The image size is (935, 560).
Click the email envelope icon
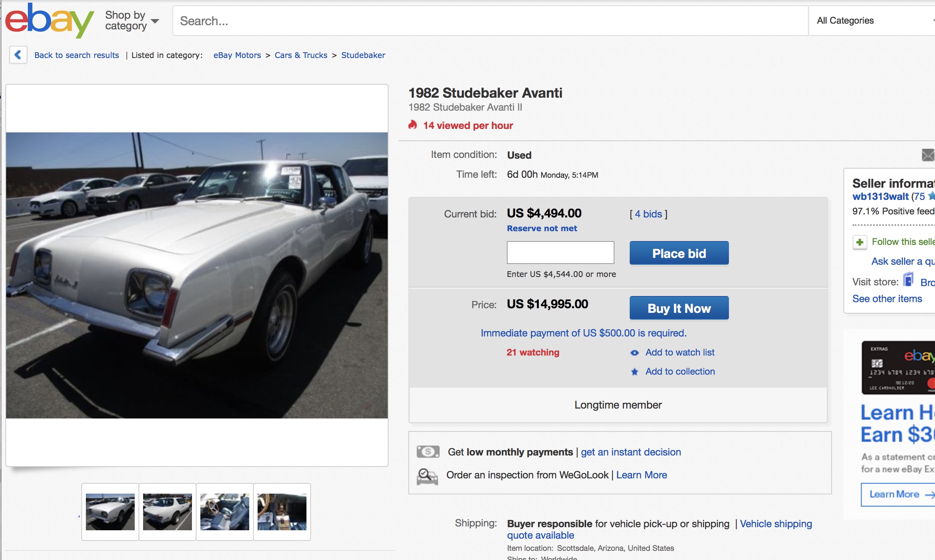[x=927, y=155]
